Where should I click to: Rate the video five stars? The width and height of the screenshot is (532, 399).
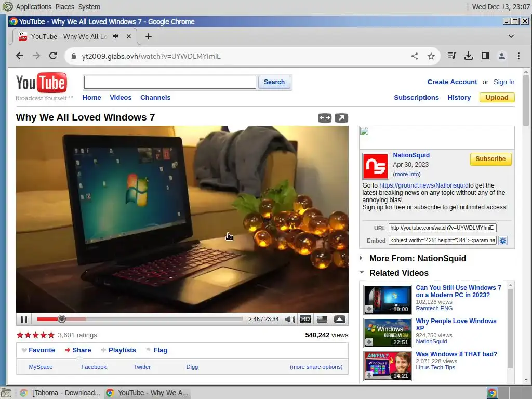(51, 335)
